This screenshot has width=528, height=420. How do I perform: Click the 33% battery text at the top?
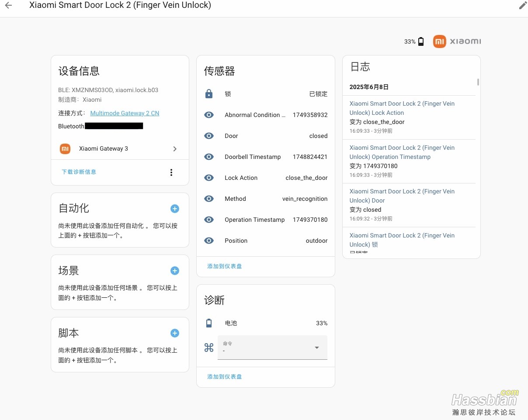pos(410,42)
